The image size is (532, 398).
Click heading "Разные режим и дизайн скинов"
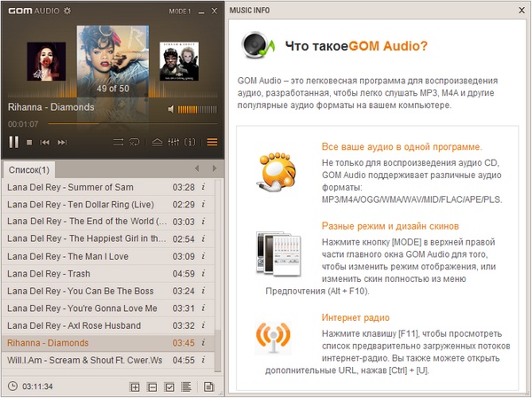point(390,226)
